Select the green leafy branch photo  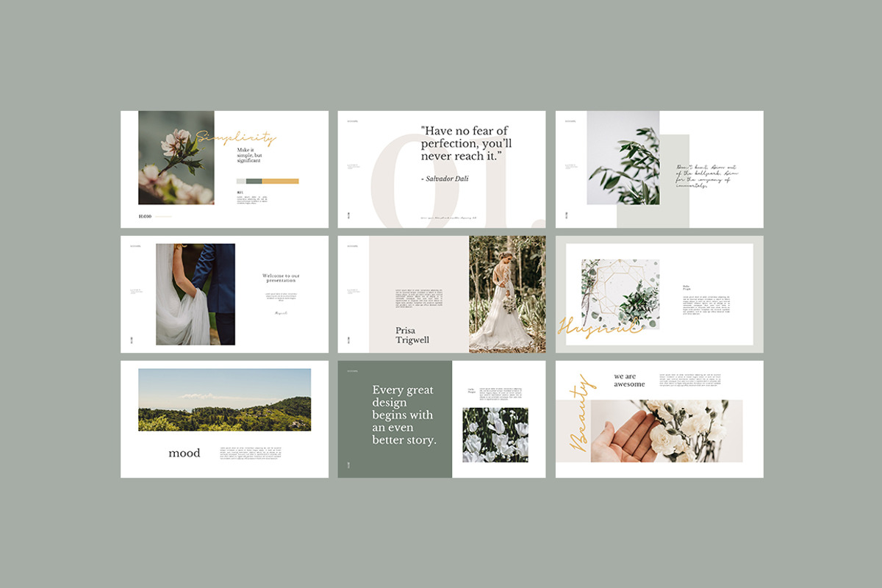click(623, 158)
